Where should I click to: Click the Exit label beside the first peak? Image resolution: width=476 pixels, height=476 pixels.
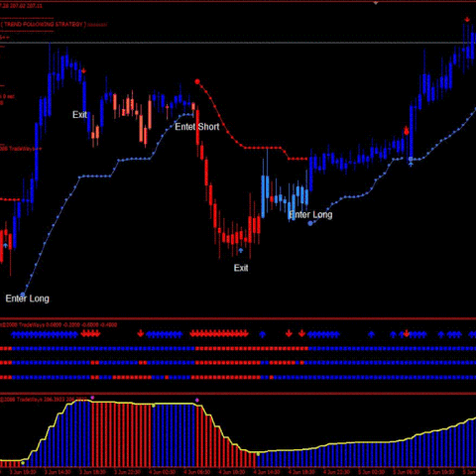tap(79, 115)
